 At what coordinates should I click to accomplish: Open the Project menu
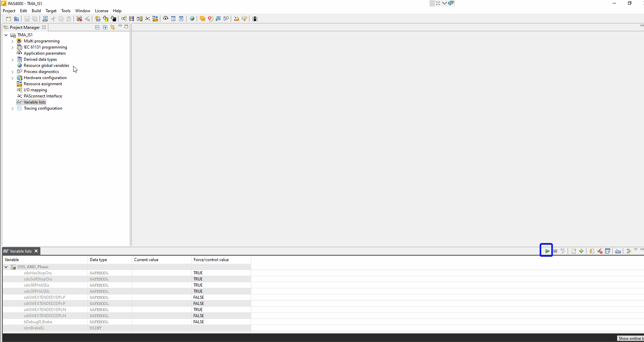(9, 11)
